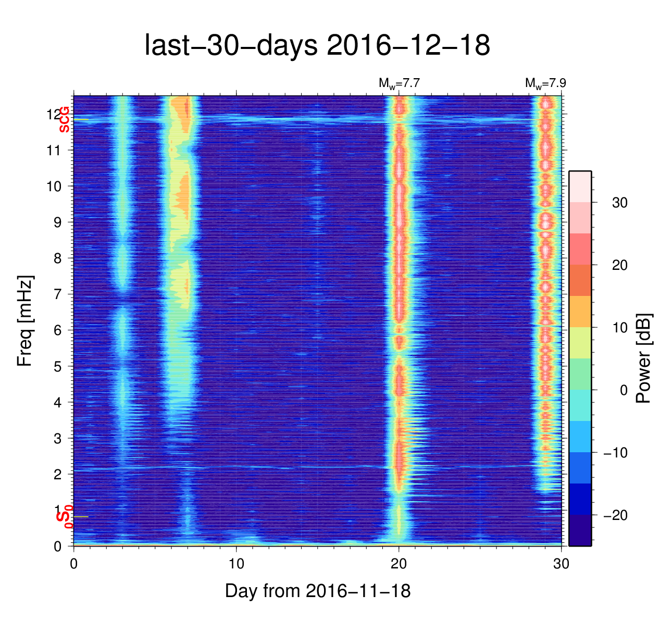Click the orange colorbar segment between 10 and 15 dB
The height and width of the screenshot is (620, 672).
(580, 312)
